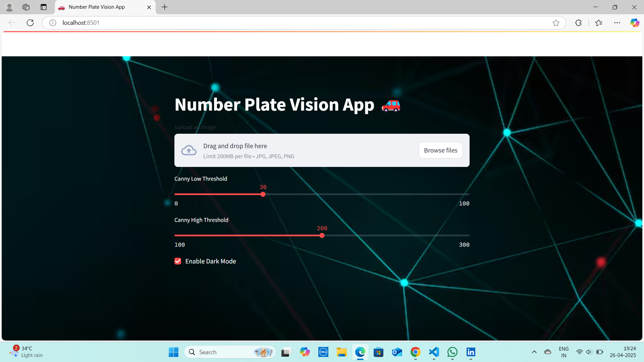Open Settings and more ellipsis menu

click(617, 23)
